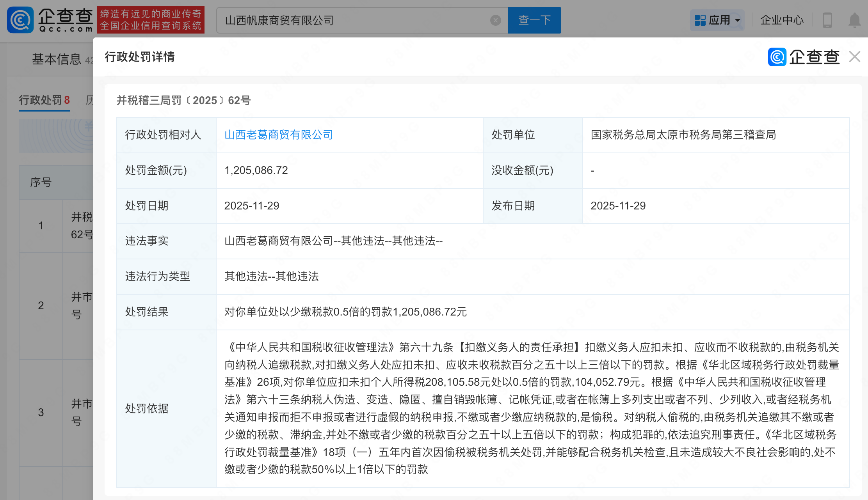Select the 基本信息 tab
This screenshot has width=868, height=500.
pyautogui.click(x=57, y=59)
